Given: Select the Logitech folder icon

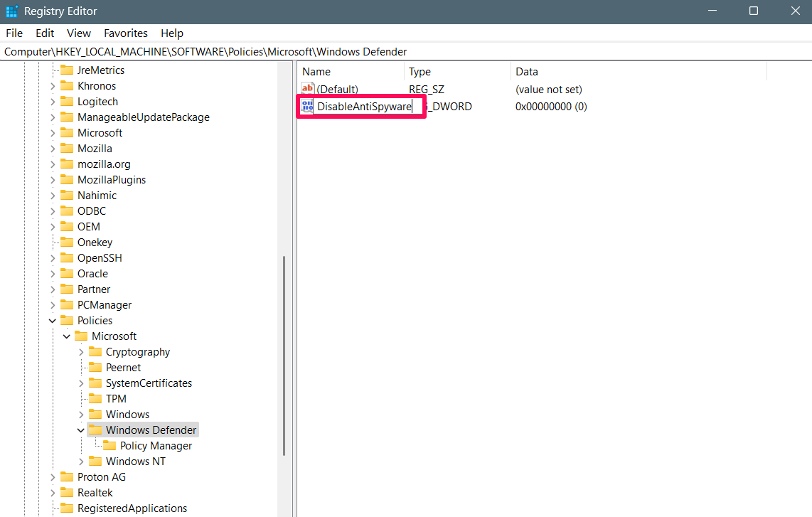Looking at the screenshot, I should (x=67, y=102).
